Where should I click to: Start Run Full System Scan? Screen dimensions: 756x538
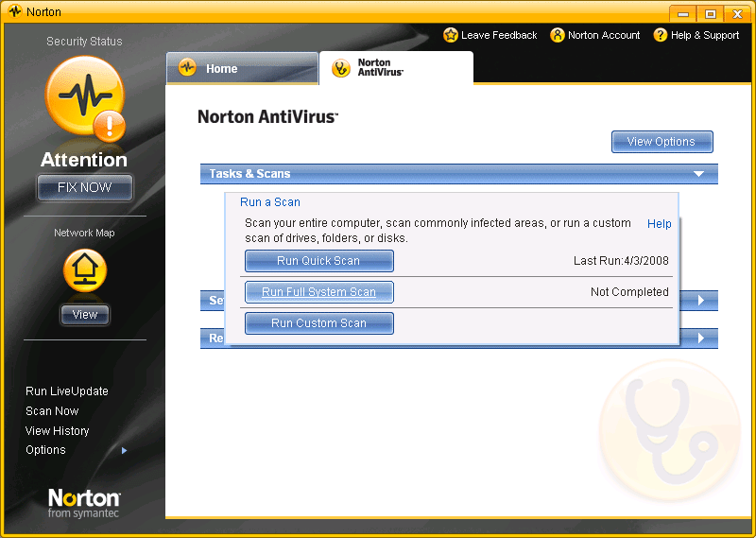pyautogui.click(x=319, y=292)
